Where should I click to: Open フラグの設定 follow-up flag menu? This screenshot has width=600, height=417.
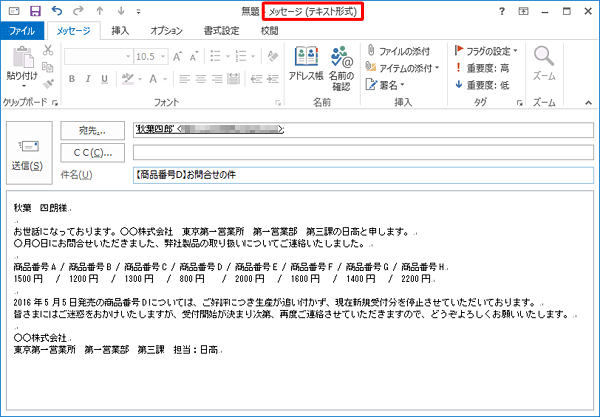pos(486,51)
